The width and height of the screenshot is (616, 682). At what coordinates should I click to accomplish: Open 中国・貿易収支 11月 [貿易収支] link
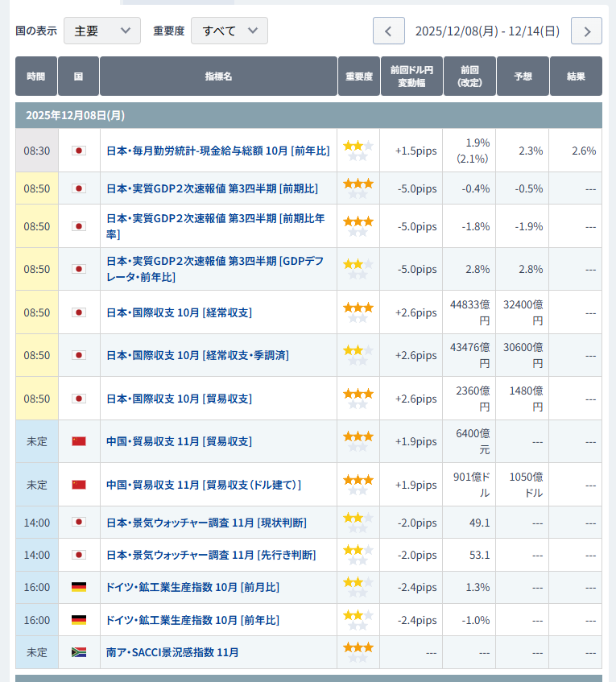click(x=179, y=441)
